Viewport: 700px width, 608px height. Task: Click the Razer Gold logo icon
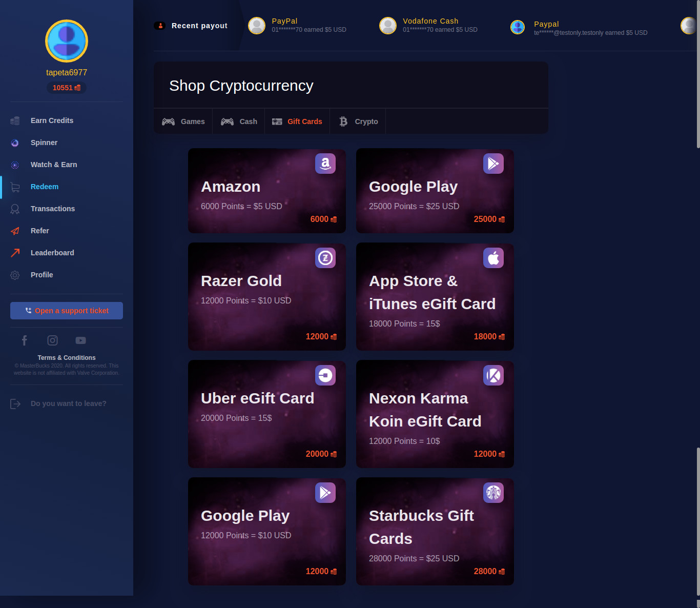pyautogui.click(x=325, y=258)
